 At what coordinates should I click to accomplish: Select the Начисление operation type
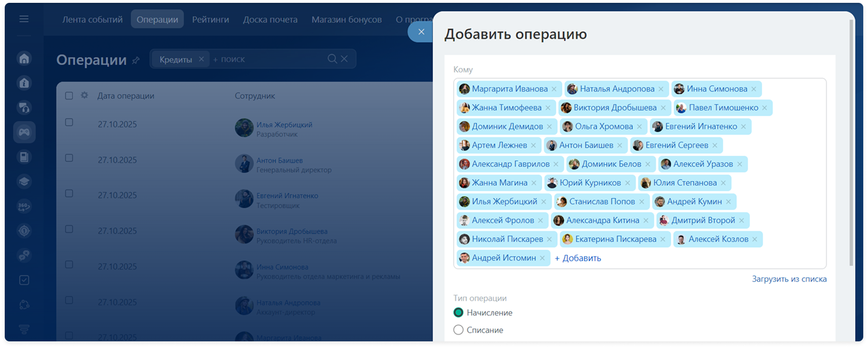click(x=458, y=312)
